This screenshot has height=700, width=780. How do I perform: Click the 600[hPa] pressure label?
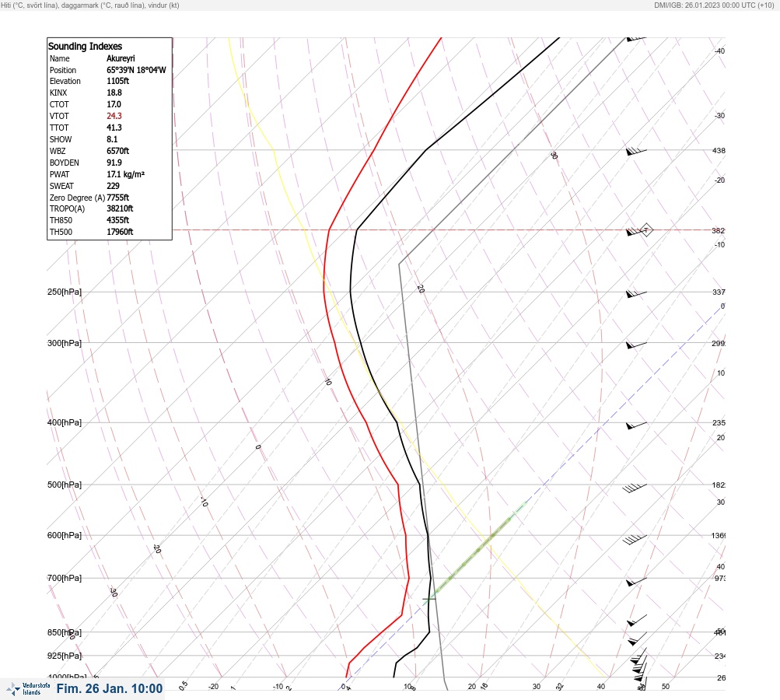click(x=65, y=535)
